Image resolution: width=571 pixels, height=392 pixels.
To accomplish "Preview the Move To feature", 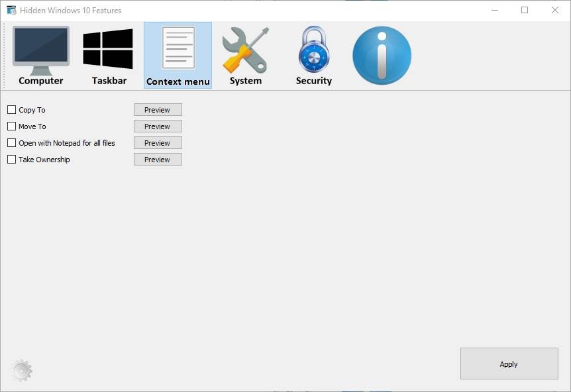I will pyautogui.click(x=158, y=126).
